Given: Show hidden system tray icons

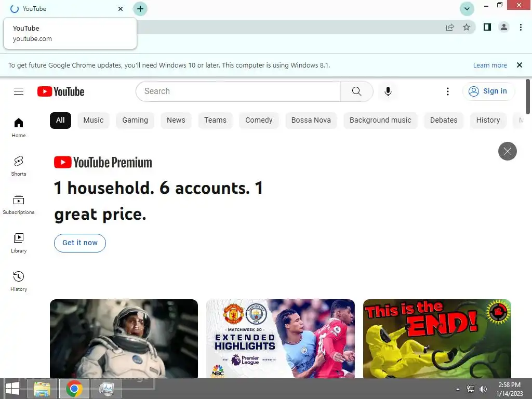Looking at the screenshot, I should pos(458,389).
